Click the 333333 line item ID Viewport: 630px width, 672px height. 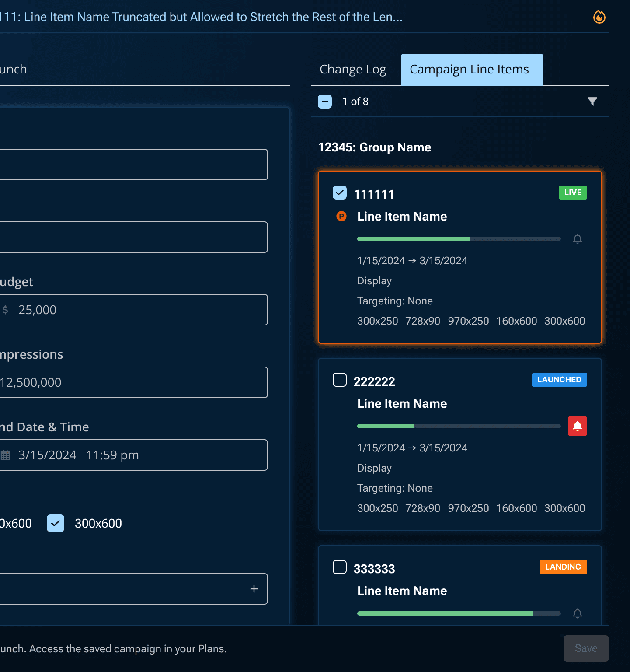click(x=374, y=569)
